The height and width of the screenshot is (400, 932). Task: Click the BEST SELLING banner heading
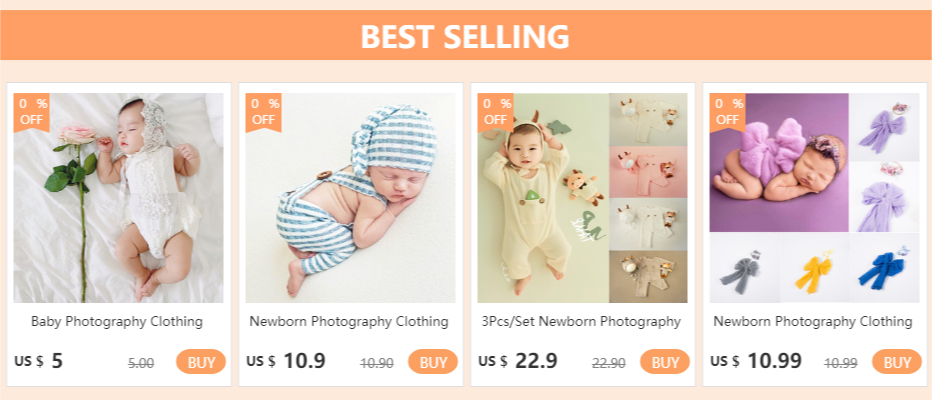point(465,36)
